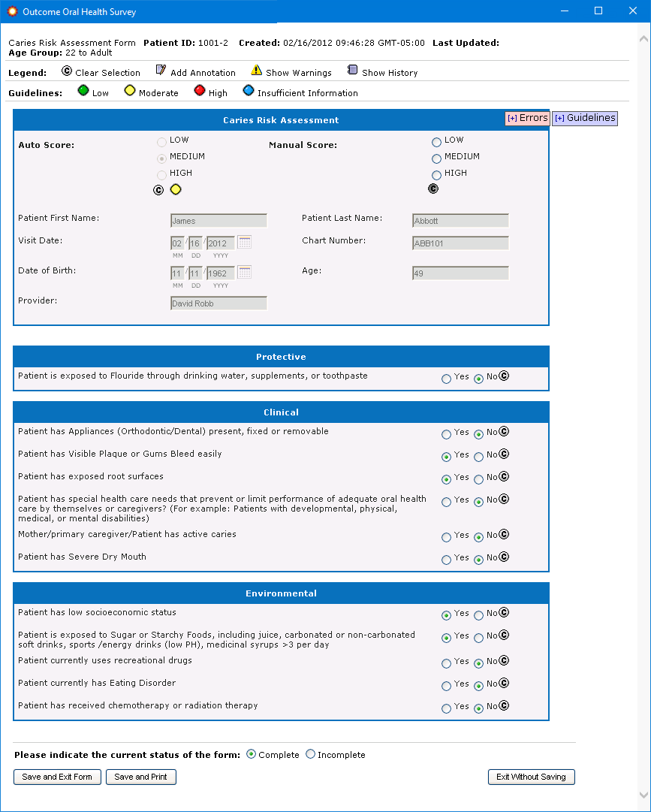Click the green Low guideline icon
Image resolution: width=651 pixels, height=812 pixels.
click(x=83, y=91)
